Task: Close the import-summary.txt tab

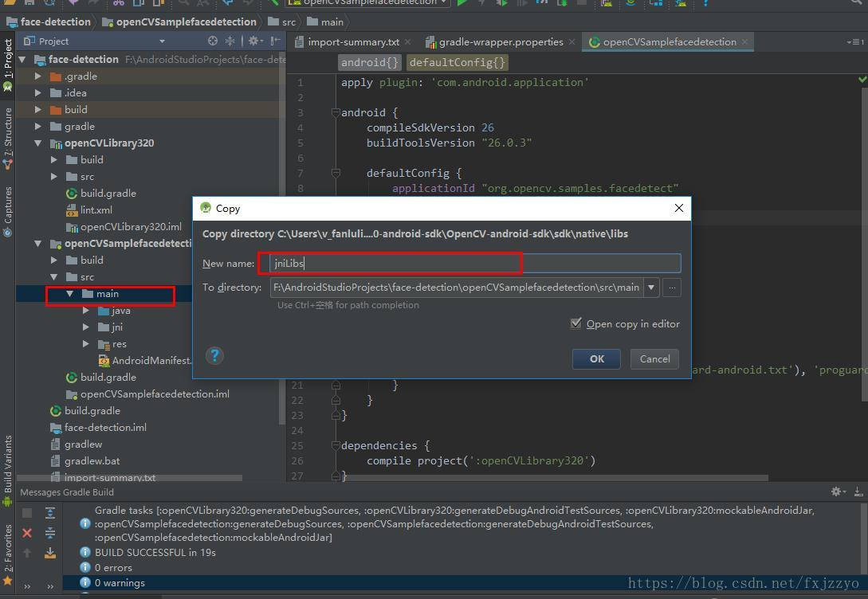Action: click(x=408, y=42)
